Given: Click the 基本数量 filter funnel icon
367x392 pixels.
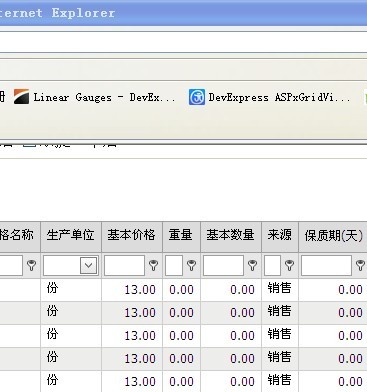Looking at the screenshot, I should pos(252,265).
